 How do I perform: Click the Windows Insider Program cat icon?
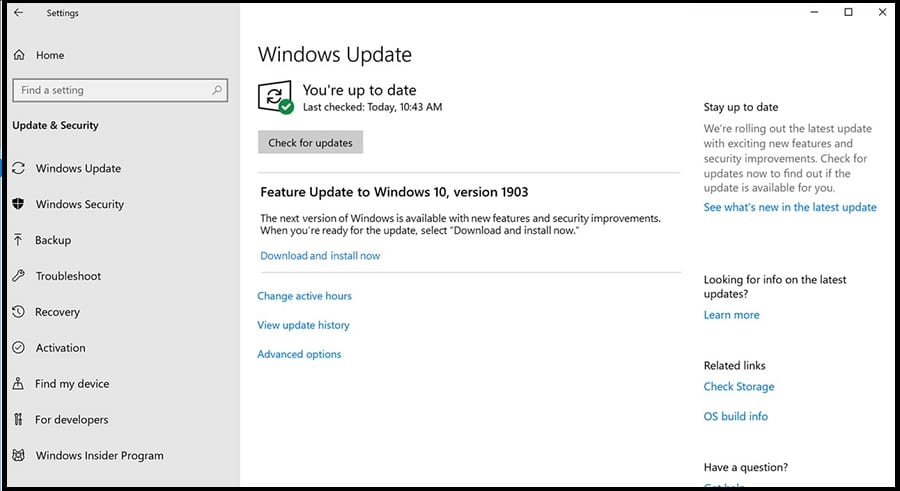18,455
